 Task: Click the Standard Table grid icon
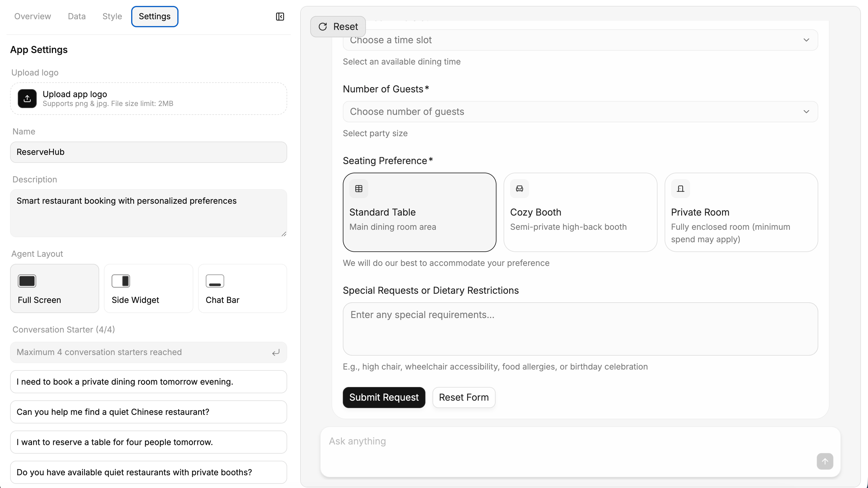[x=359, y=189]
